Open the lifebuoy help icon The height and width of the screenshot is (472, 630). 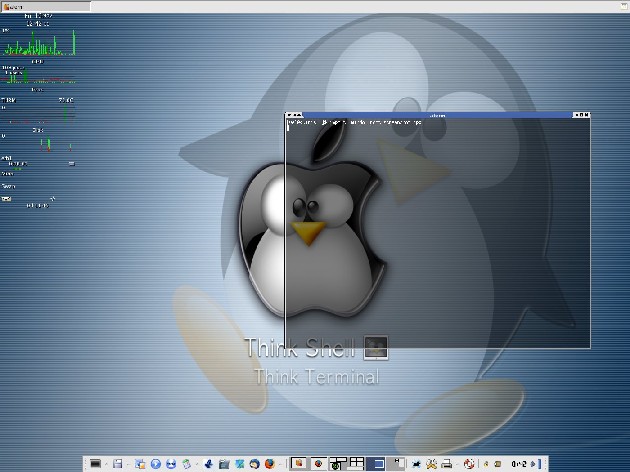[x=469, y=464]
